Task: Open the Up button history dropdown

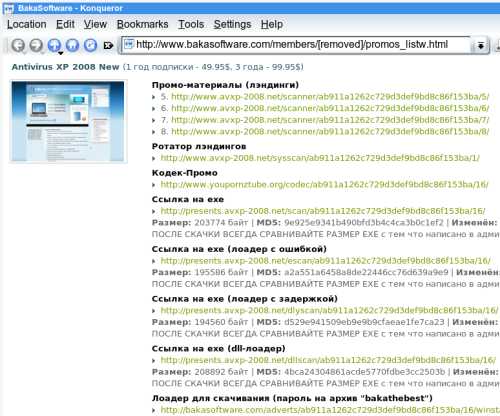Action: (60, 53)
